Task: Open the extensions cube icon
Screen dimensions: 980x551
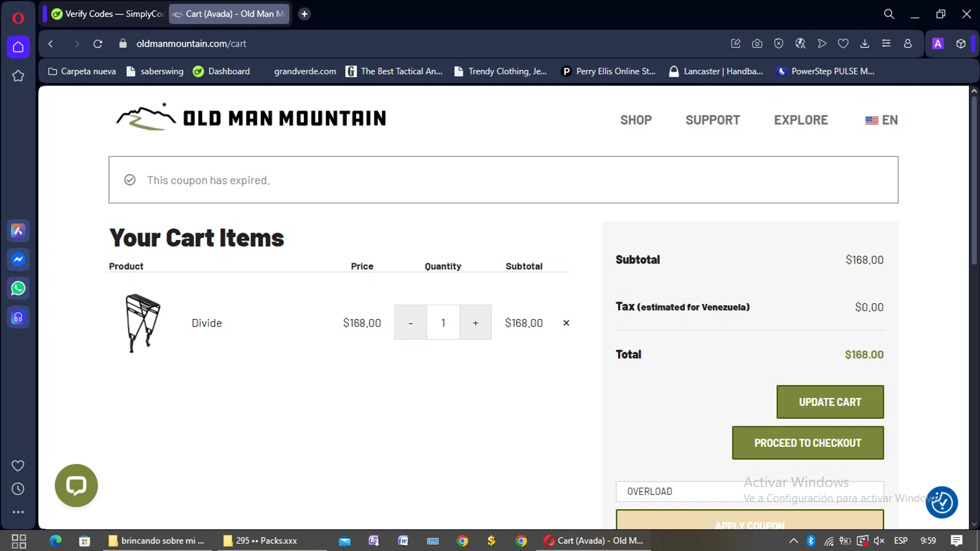Action: click(x=961, y=44)
